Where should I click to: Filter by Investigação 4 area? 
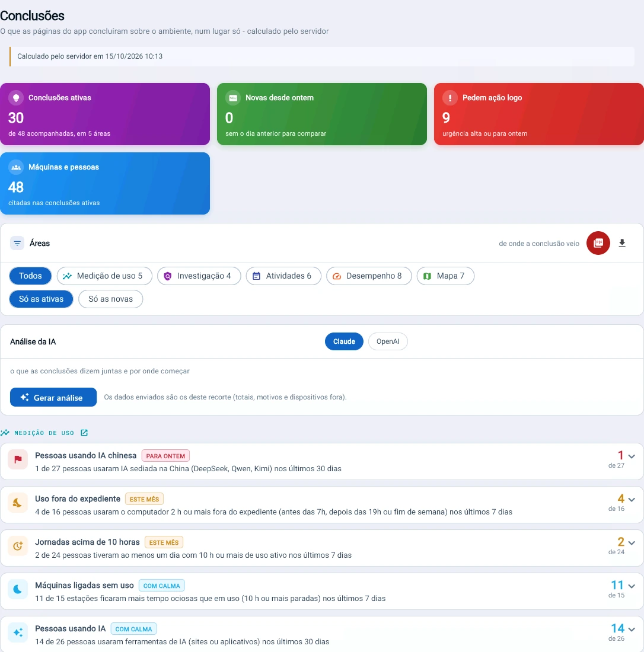pos(199,276)
